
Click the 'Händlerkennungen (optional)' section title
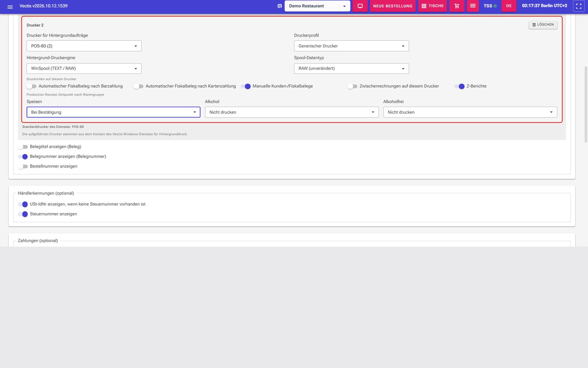(46, 193)
